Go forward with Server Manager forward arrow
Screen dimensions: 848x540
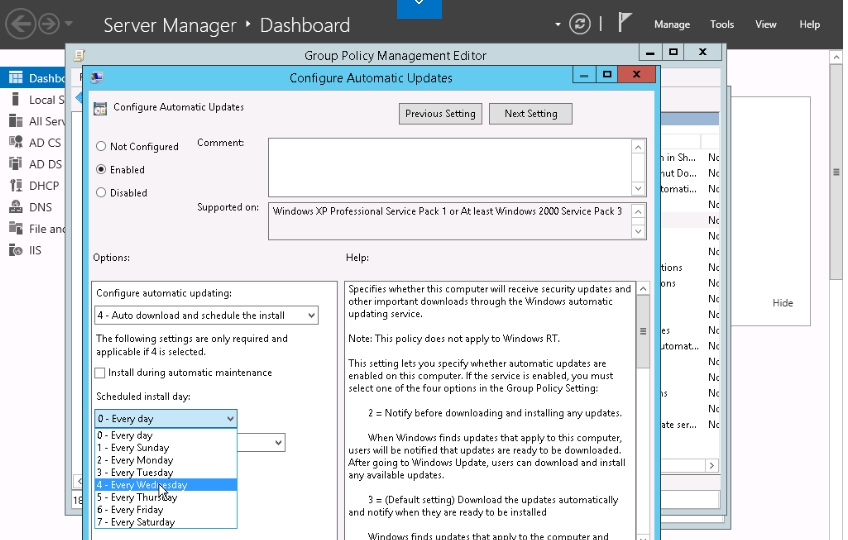(x=49, y=24)
